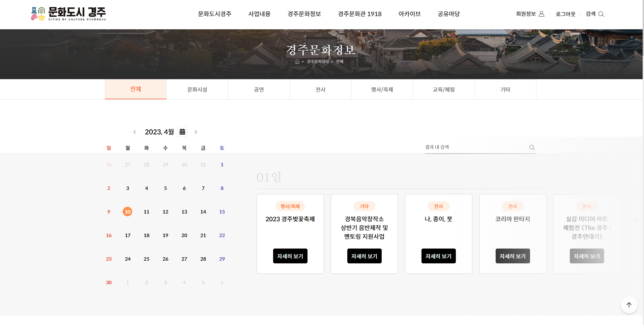Select the 행사/축제 category tab
The image size is (644, 325).
(x=382, y=90)
